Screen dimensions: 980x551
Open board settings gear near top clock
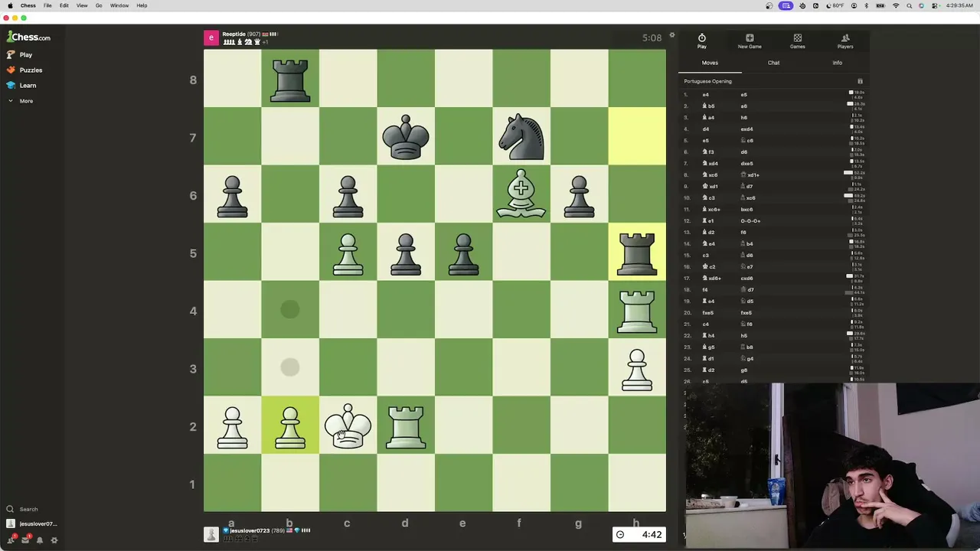[x=672, y=35]
